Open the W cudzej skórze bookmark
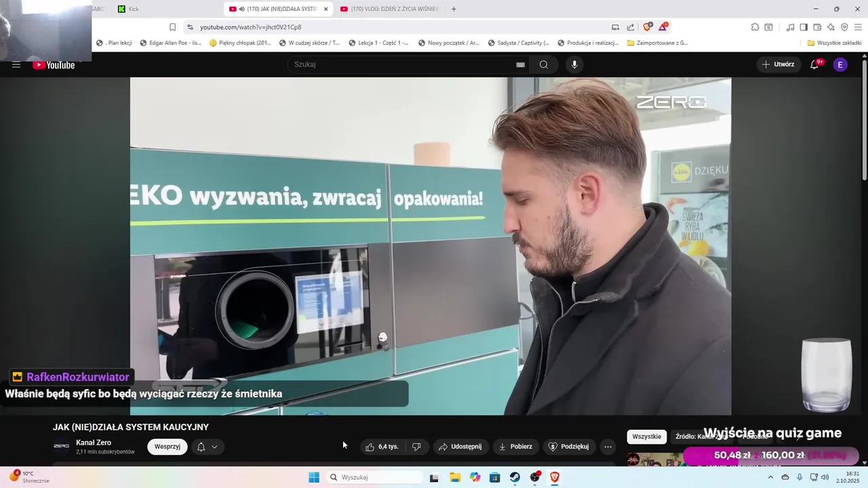 309,43
